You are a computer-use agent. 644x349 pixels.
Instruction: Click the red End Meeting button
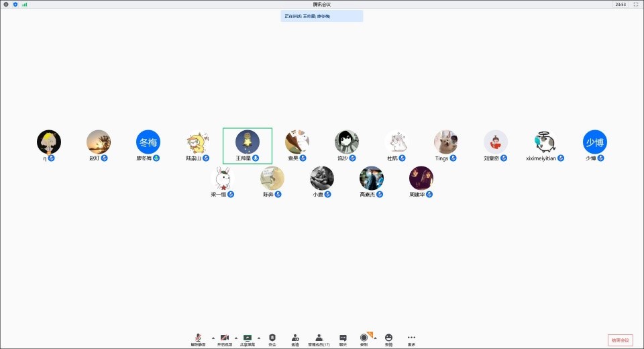[620, 340]
